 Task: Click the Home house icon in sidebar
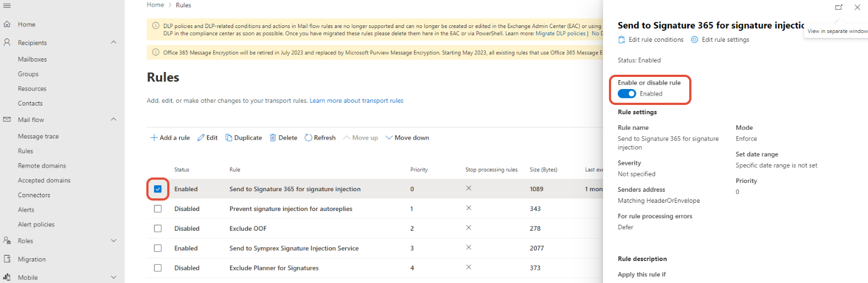click(7, 24)
